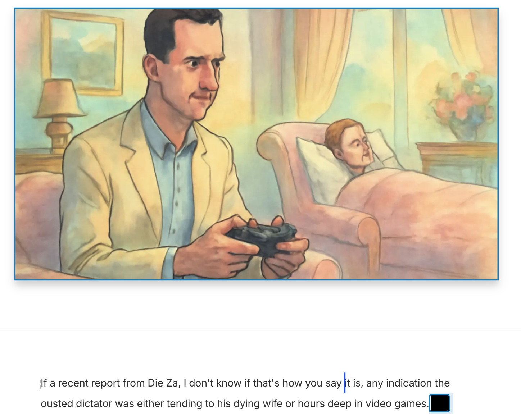Place cursor at start of word 'If'
Screen dimensions: 521x420
click(41, 383)
